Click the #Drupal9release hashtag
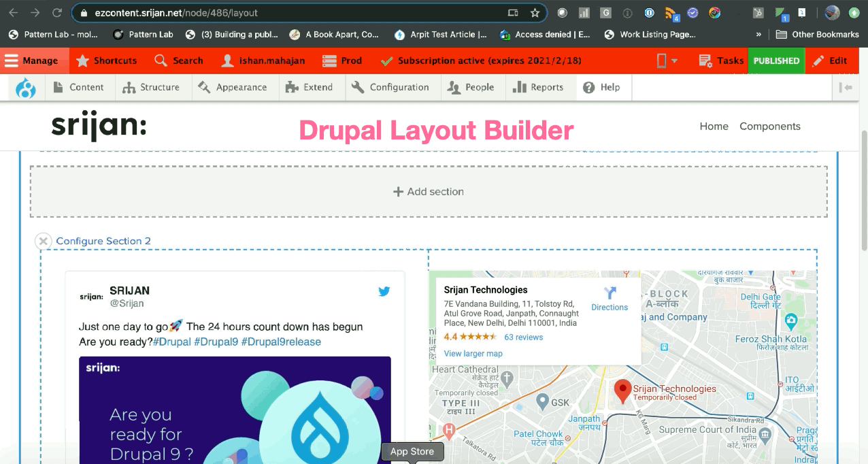This screenshot has height=464, width=868. coord(281,342)
